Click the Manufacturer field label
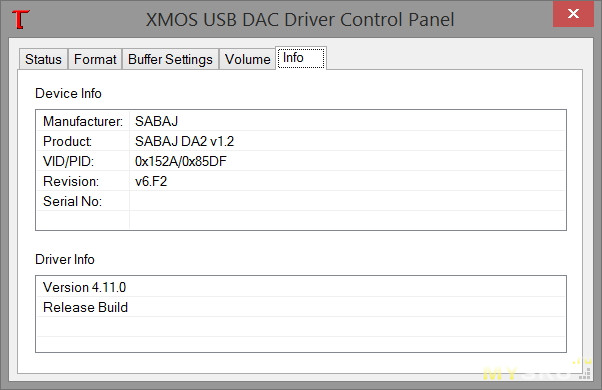602x390 pixels. (83, 121)
